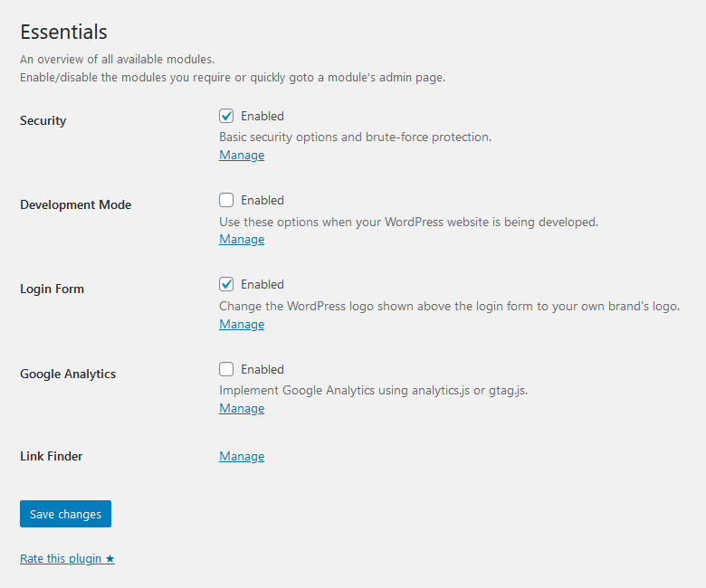The image size is (706, 588).
Task: Enable the Development Mode checkbox
Action: tap(226, 200)
